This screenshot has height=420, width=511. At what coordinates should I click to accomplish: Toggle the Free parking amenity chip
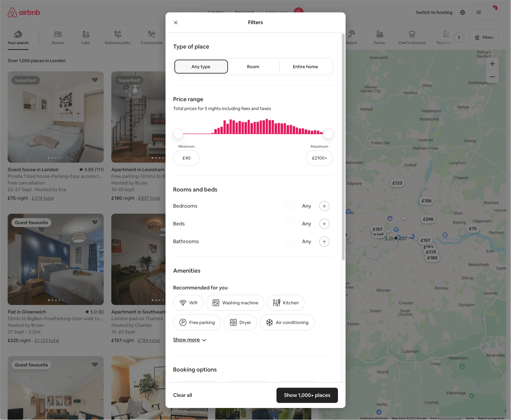(x=197, y=322)
